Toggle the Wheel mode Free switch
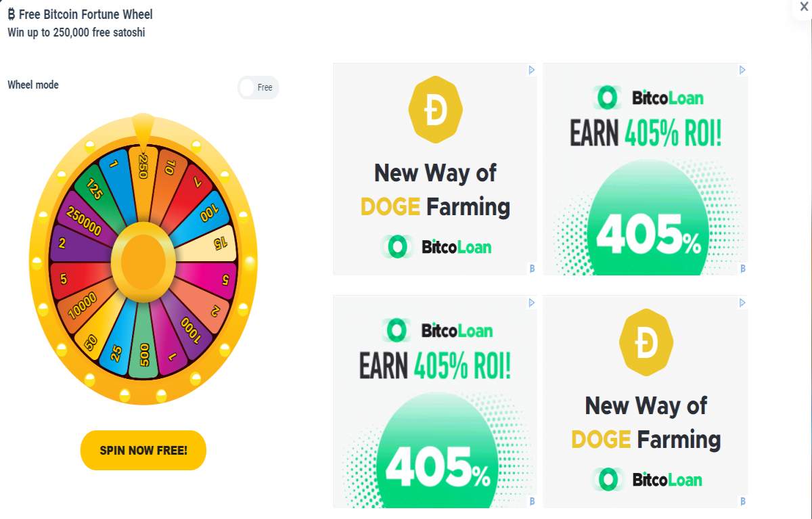 coord(258,87)
